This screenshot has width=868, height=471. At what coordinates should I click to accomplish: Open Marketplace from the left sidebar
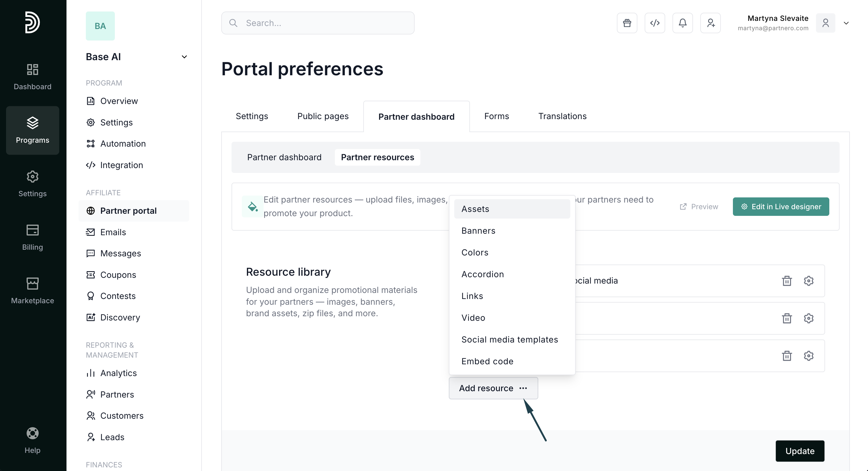coord(32,291)
